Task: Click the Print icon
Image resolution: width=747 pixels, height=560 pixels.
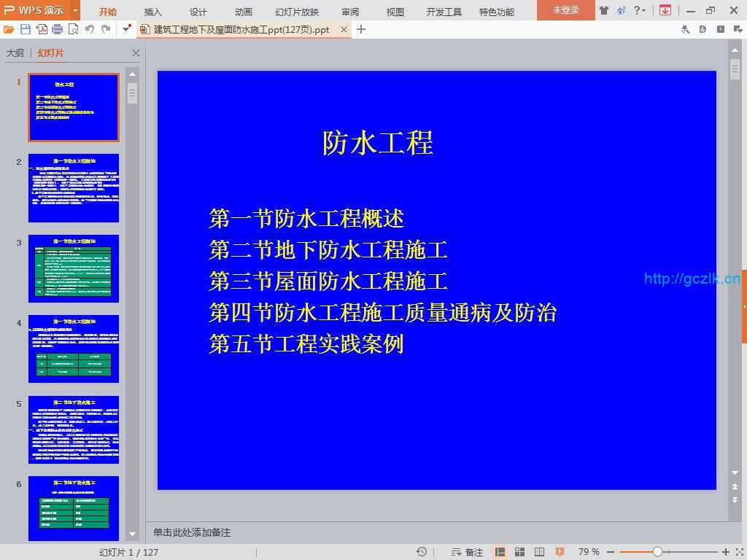Action: point(58,29)
